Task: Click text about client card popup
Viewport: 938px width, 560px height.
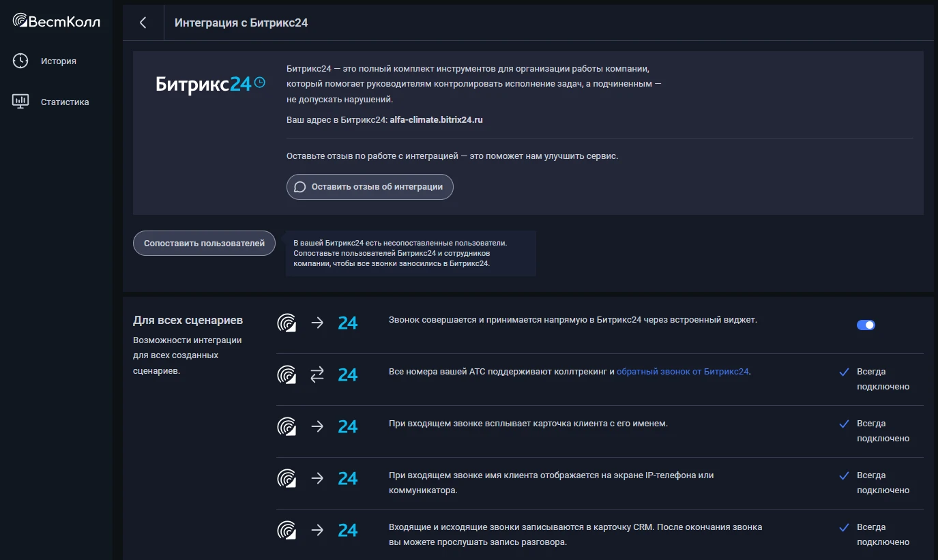Action: [528, 424]
